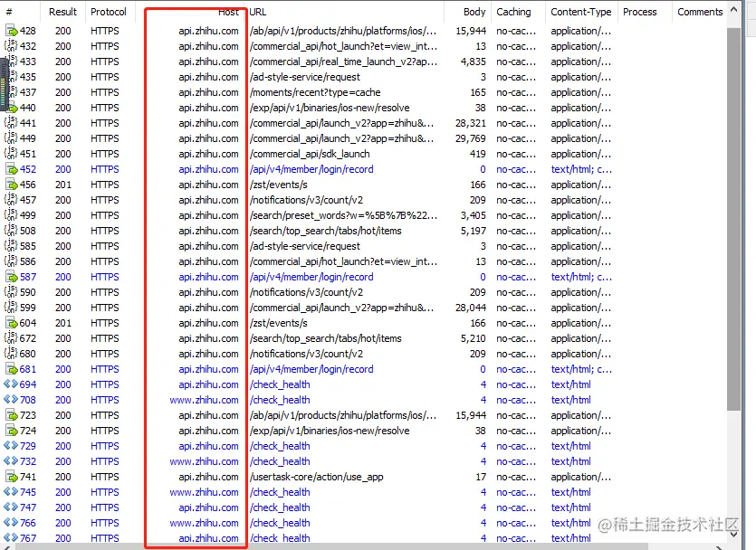Sort by the Protocol column header

tap(109, 12)
